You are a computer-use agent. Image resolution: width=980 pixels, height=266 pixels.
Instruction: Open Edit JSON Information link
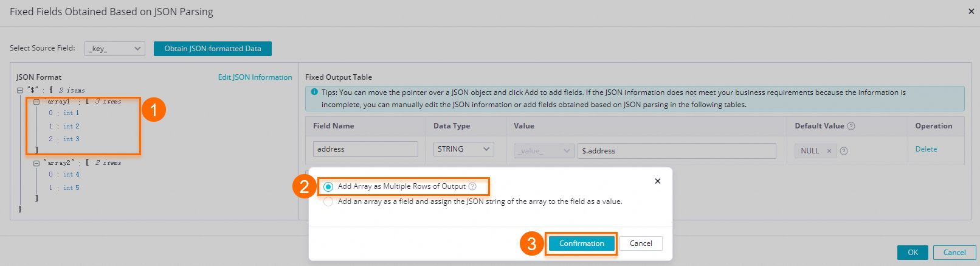pos(255,77)
